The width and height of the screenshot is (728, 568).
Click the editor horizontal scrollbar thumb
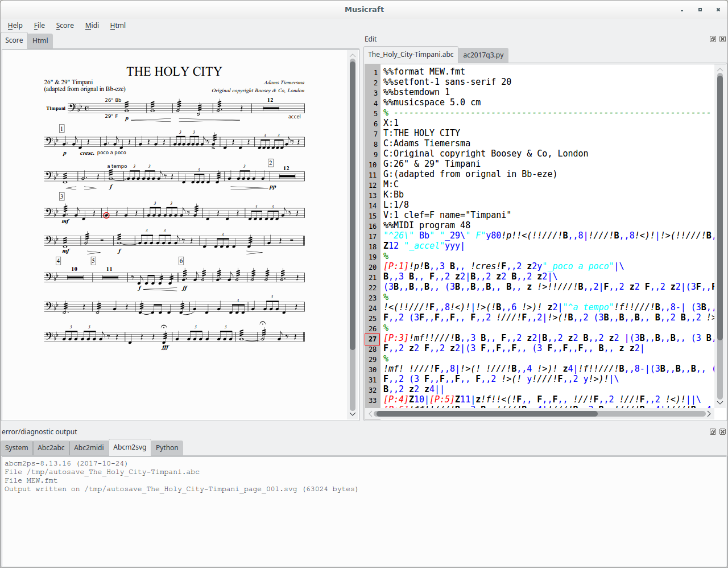pos(487,414)
